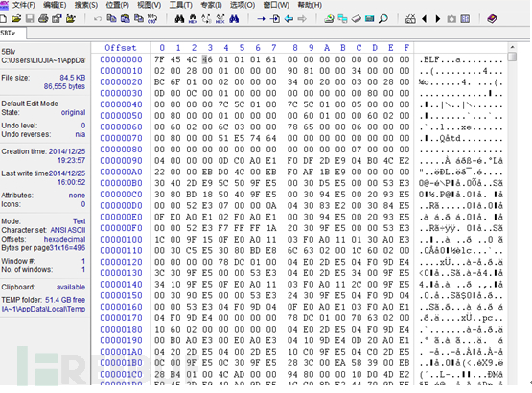Viewport: 532px width, 393px height.
Task: Click the gray camera icon
Action: point(451,19)
